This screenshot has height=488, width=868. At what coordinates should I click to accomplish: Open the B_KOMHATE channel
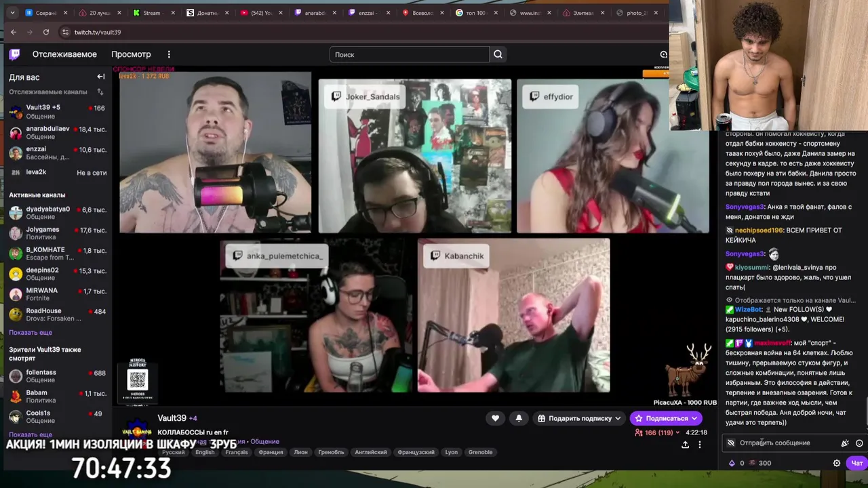coord(58,253)
